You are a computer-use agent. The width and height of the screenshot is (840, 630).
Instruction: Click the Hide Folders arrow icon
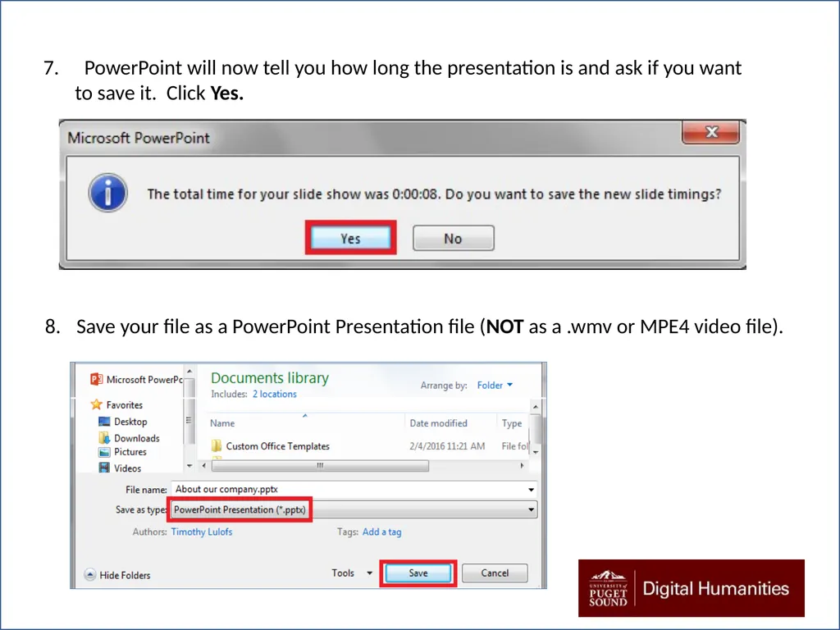point(90,575)
